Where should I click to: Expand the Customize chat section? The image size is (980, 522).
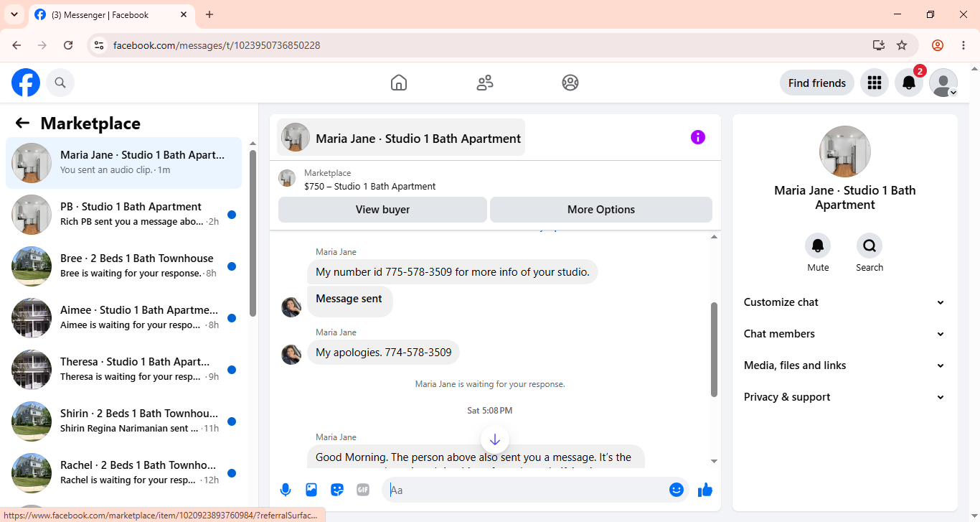click(x=844, y=302)
